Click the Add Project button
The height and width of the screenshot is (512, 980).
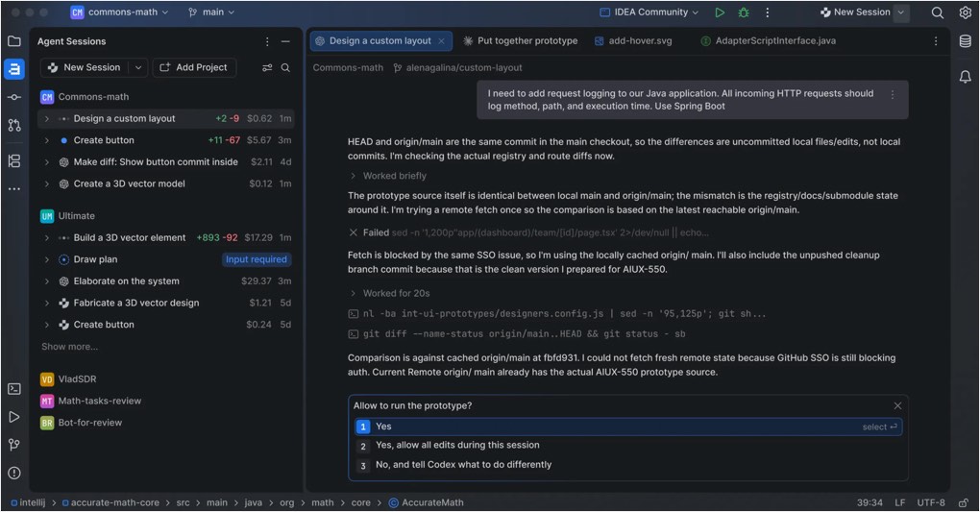[x=194, y=67]
